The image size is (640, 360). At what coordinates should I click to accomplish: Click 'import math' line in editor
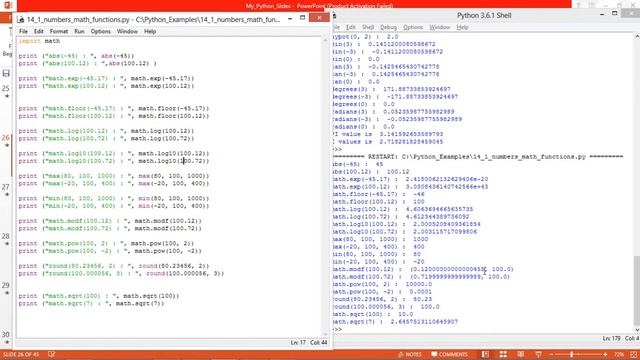[x=39, y=41]
